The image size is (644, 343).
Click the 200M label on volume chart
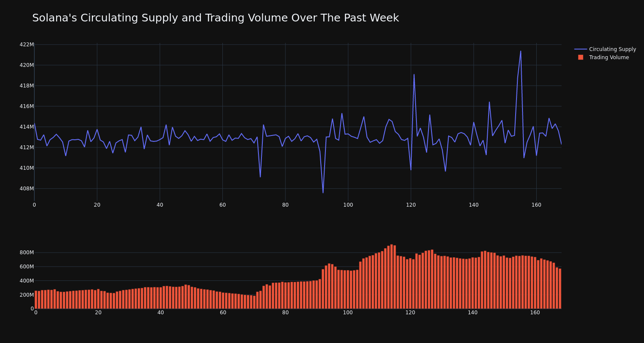[x=27, y=295]
